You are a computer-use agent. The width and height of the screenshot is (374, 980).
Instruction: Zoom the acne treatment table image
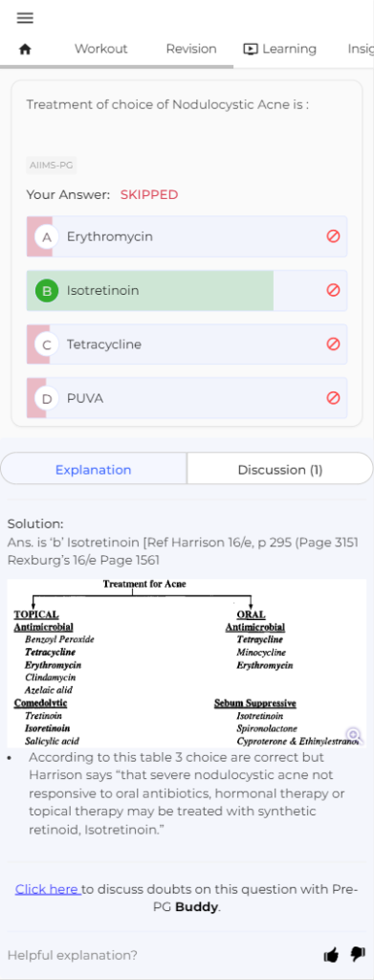pyautogui.click(x=353, y=734)
